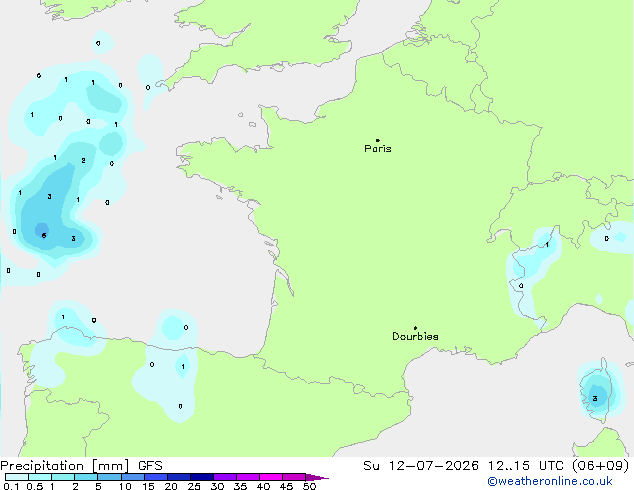
Task: Pick the 15–20 mm legend swatch
Action: 155,477
